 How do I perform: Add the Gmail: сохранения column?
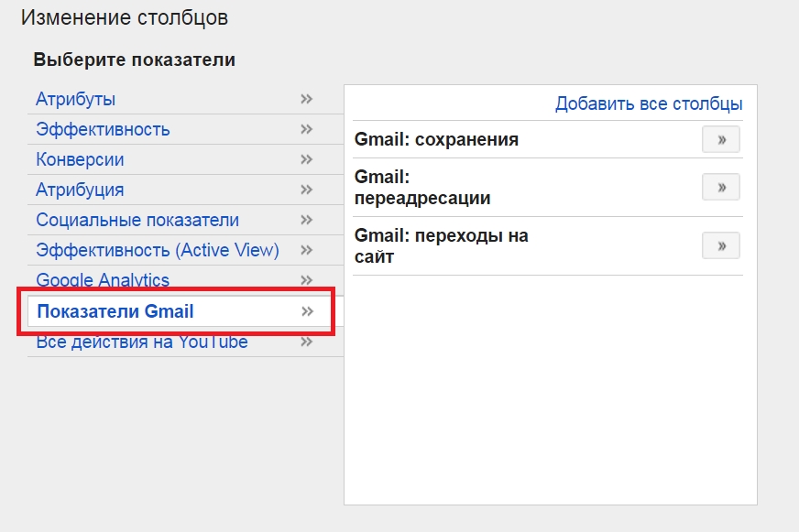pos(720,140)
